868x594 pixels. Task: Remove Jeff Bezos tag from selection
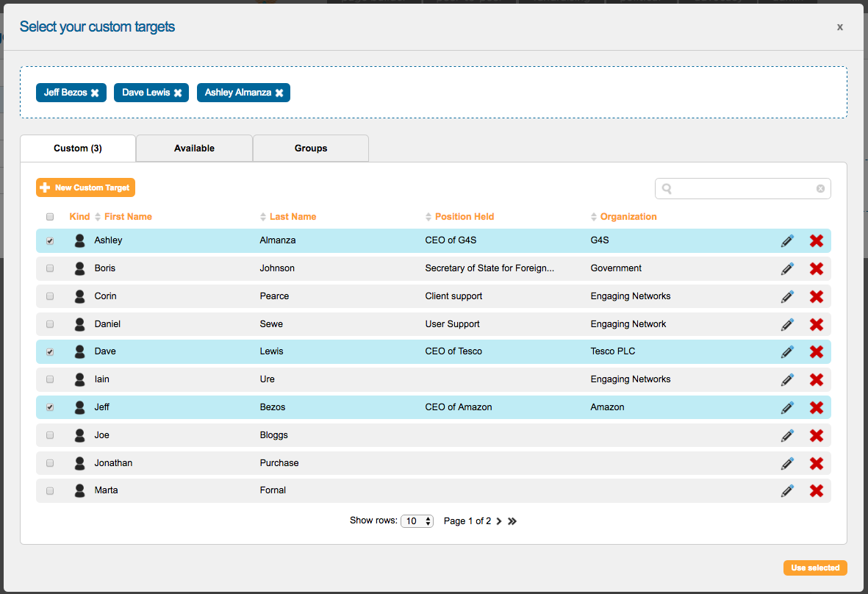coord(95,93)
